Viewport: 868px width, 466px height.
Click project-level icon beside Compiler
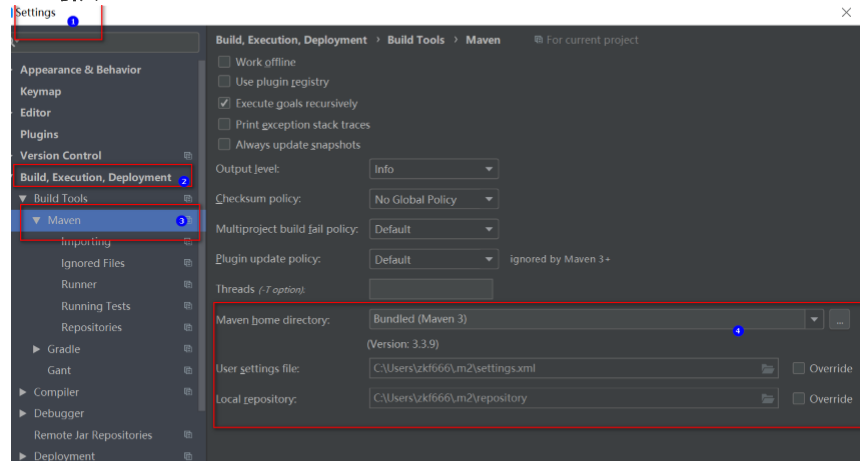[x=188, y=392]
